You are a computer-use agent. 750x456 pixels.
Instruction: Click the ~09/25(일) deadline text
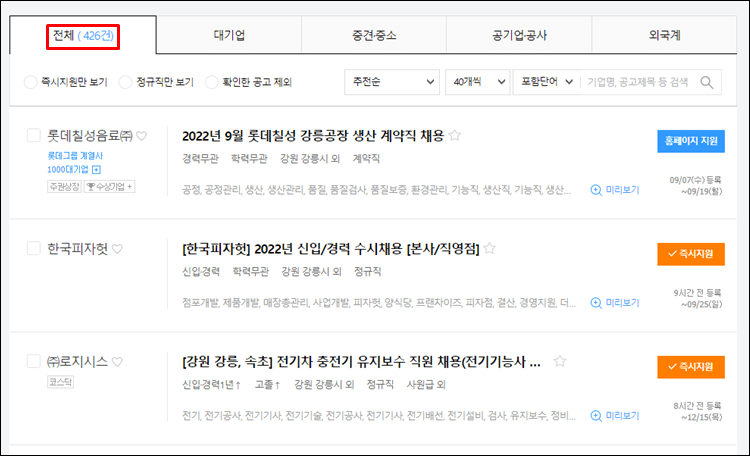[702, 304]
